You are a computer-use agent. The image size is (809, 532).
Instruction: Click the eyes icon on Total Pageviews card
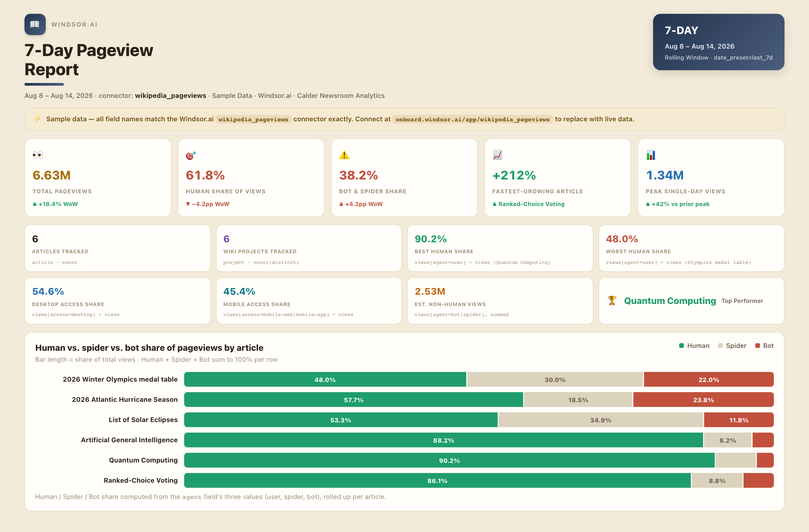click(38, 155)
